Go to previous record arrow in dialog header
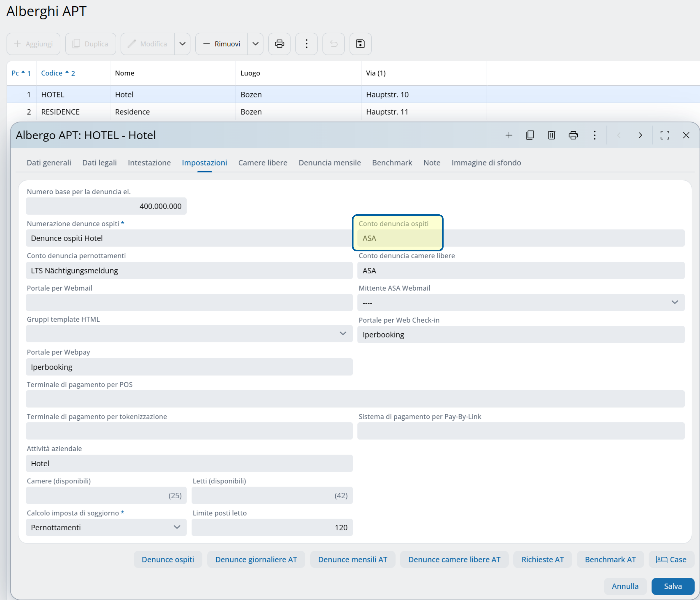The width and height of the screenshot is (700, 600). pyautogui.click(x=619, y=135)
